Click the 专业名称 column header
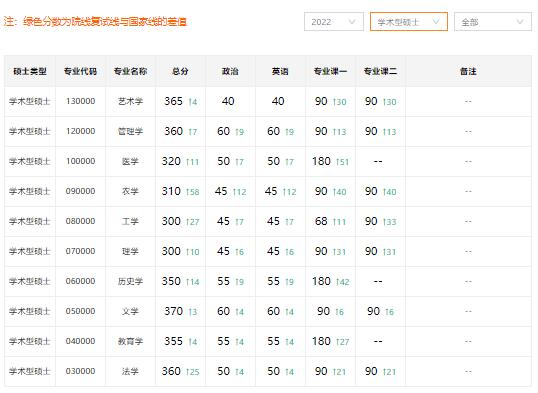Image resolution: width=538 pixels, height=393 pixels. point(130,71)
